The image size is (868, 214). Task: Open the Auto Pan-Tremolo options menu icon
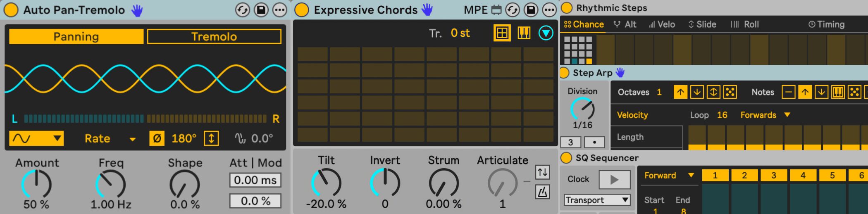pyautogui.click(x=280, y=10)
